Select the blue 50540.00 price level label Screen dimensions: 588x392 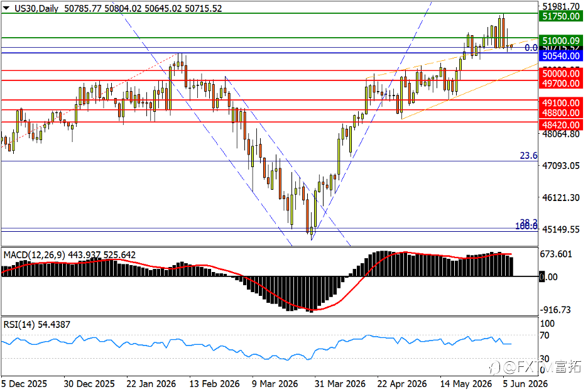pyautogui.click(x=560, y=56)
